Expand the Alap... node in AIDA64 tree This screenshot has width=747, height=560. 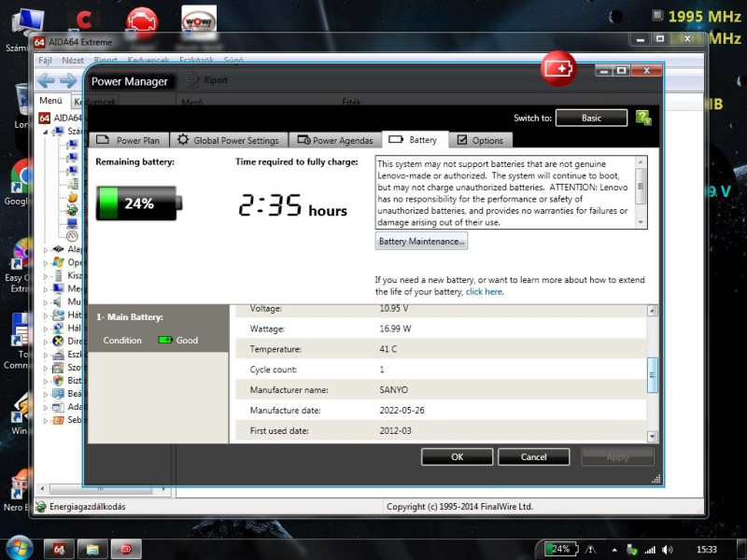[46, 249]
